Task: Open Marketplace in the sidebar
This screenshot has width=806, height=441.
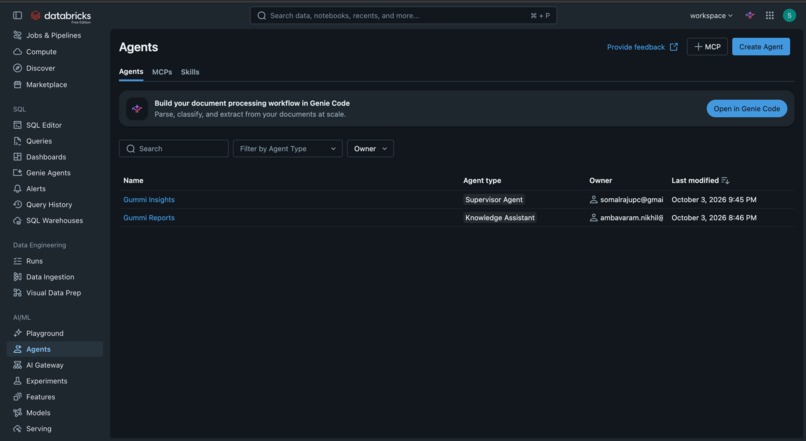Action: coord(46,84)
